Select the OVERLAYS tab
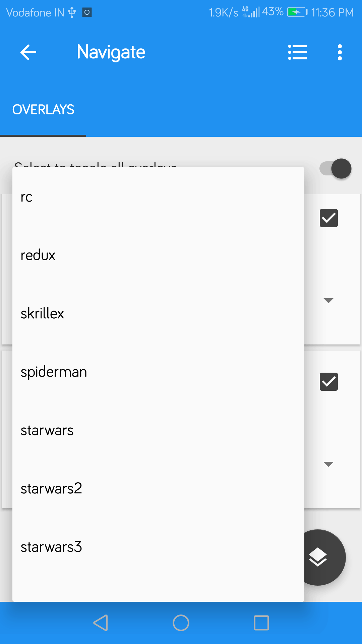The image size is (362, 644). 43,110
